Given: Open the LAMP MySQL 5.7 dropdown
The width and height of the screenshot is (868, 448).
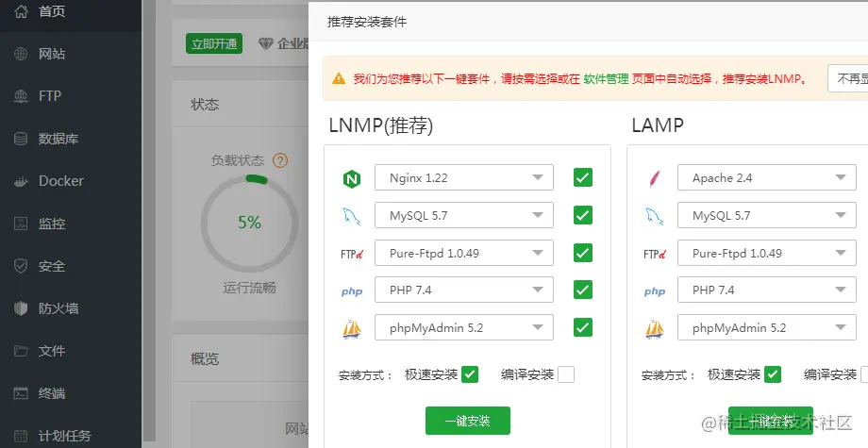Looking at the screenshot, I should tap(767, 215).
